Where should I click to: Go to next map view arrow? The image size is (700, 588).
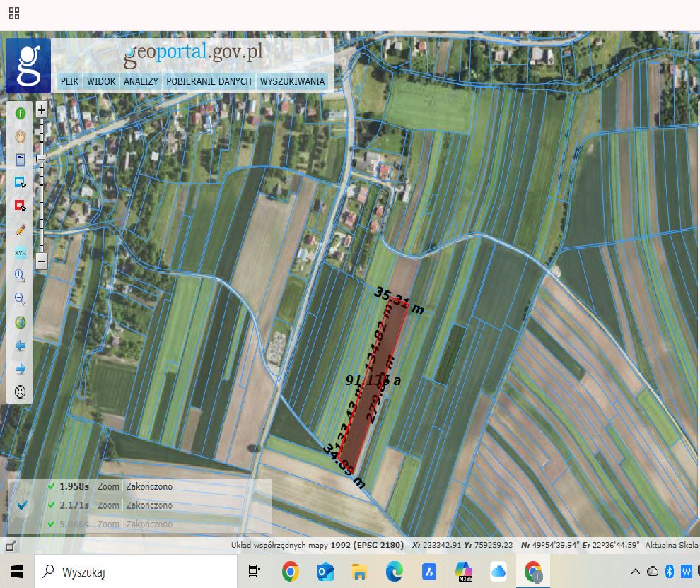tap(20, 369)
